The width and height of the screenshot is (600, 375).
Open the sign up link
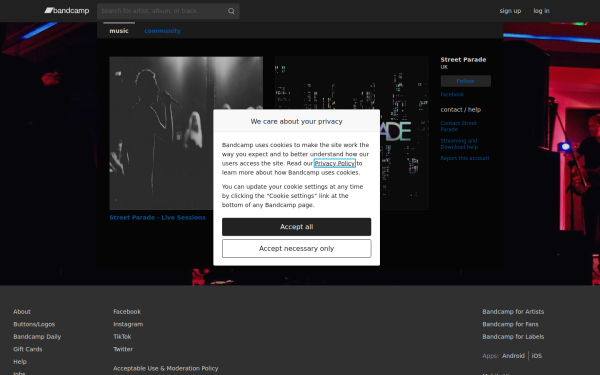[510, 11]
